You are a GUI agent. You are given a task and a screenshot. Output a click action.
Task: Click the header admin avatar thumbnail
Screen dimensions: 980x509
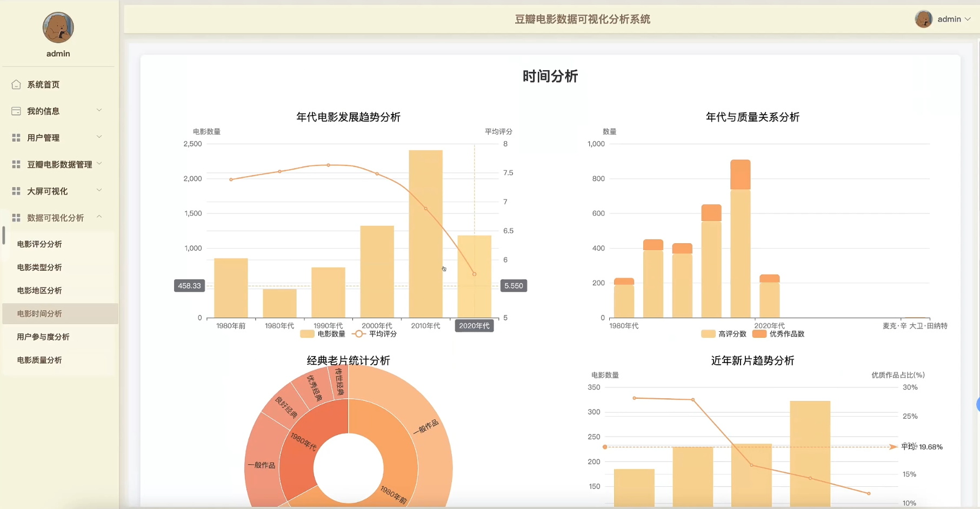tap(924, 19)
